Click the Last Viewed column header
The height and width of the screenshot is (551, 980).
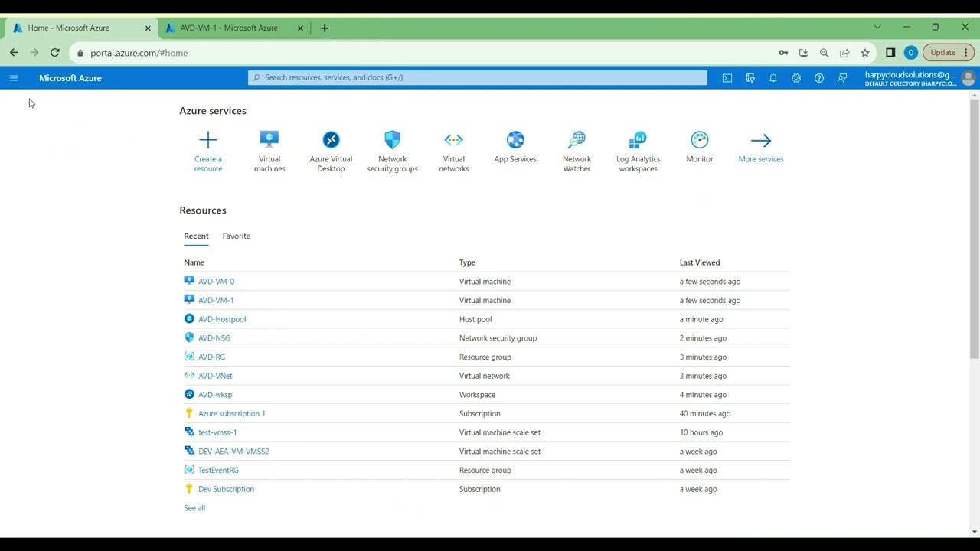tap(700, 262)
